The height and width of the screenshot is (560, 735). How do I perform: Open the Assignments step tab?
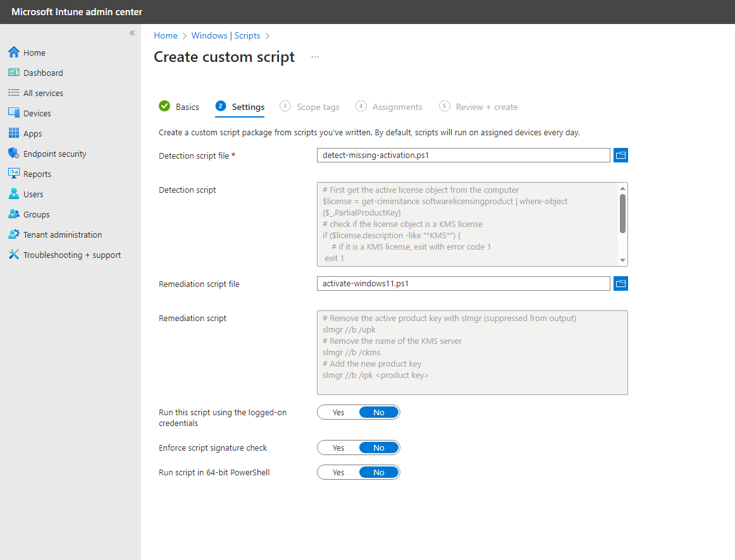[389, 107]
